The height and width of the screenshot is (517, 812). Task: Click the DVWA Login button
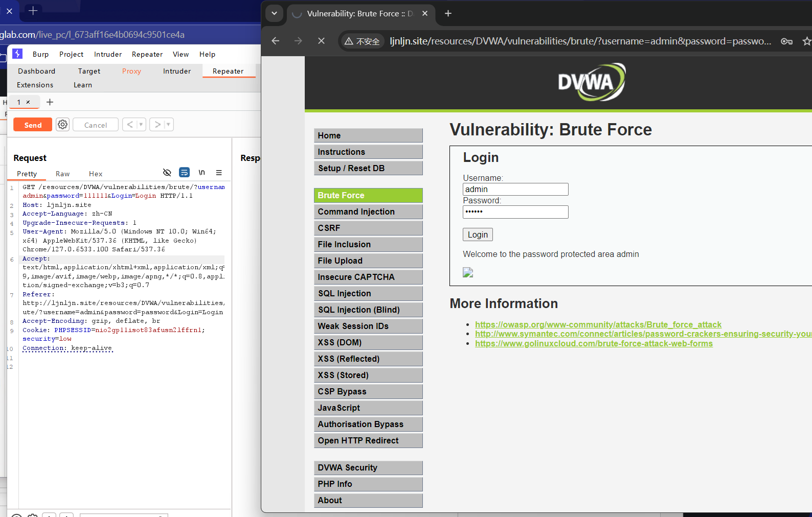click(478, 234)
